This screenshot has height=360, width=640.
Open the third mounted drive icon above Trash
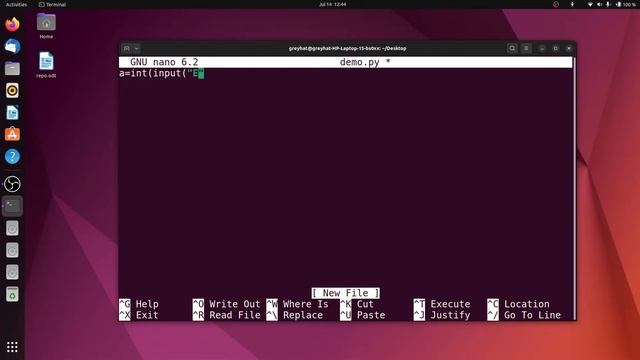point(12,272)
